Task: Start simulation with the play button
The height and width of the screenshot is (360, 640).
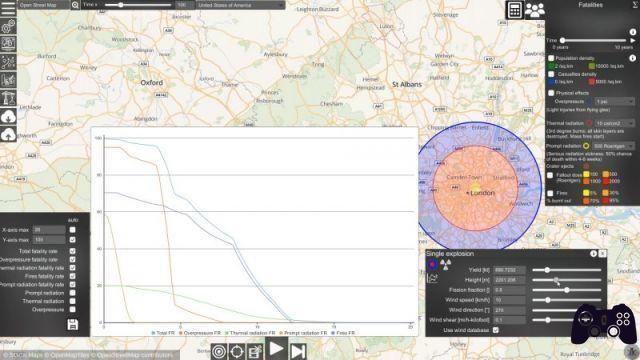Action: tap(276, 349)
